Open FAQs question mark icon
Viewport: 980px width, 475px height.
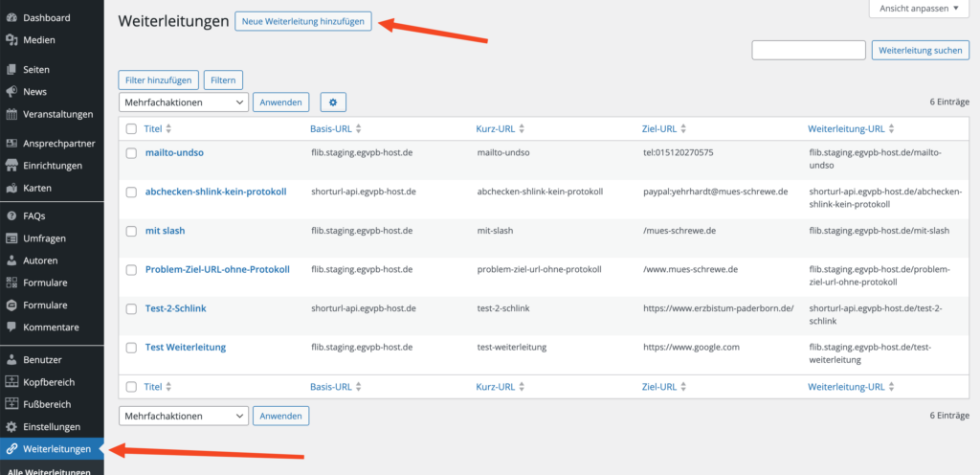[x=11, y=216]
